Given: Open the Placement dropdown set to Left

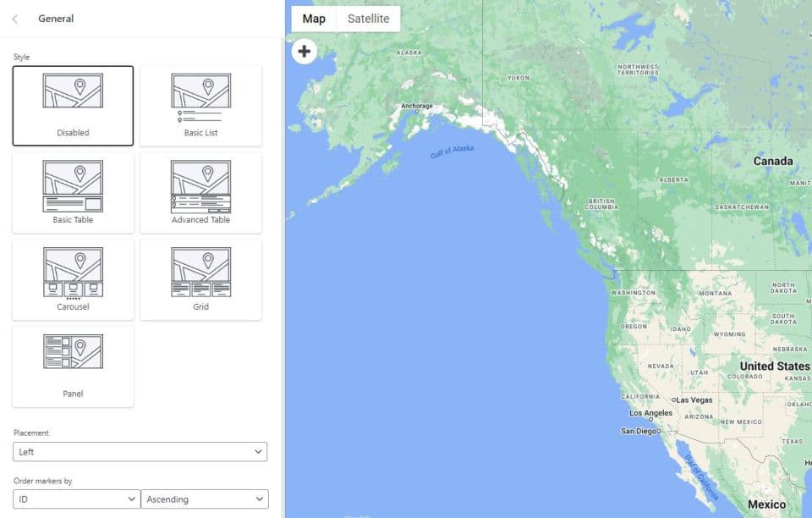Looking at the screenshot, I should click(x=140, y=452).
